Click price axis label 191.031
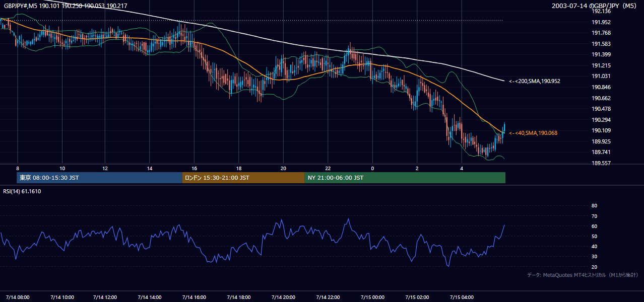The image size is (644, 302). [x=601, y=76]
